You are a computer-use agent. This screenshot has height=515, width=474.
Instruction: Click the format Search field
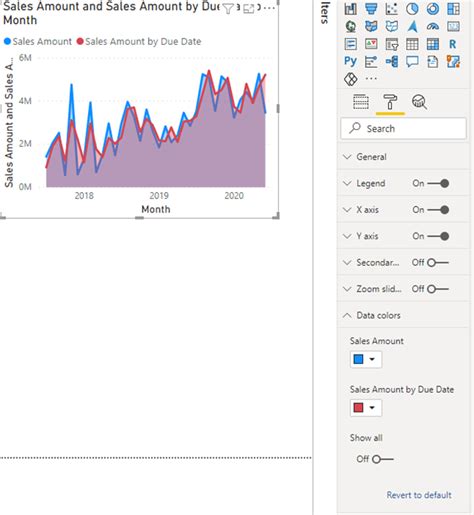403,128
